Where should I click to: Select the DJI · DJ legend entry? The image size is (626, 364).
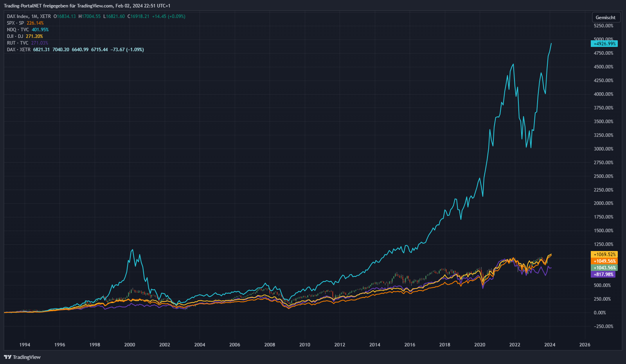point(15,36)
